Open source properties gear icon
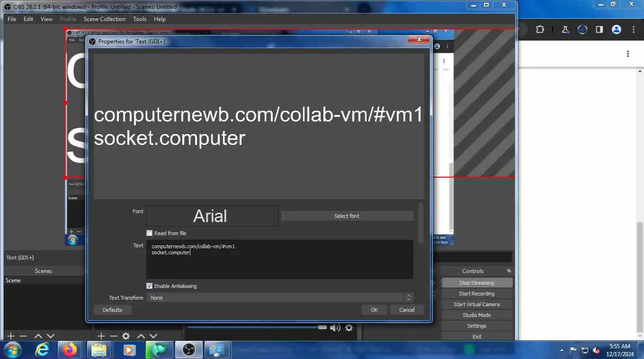 click(126, 336)
